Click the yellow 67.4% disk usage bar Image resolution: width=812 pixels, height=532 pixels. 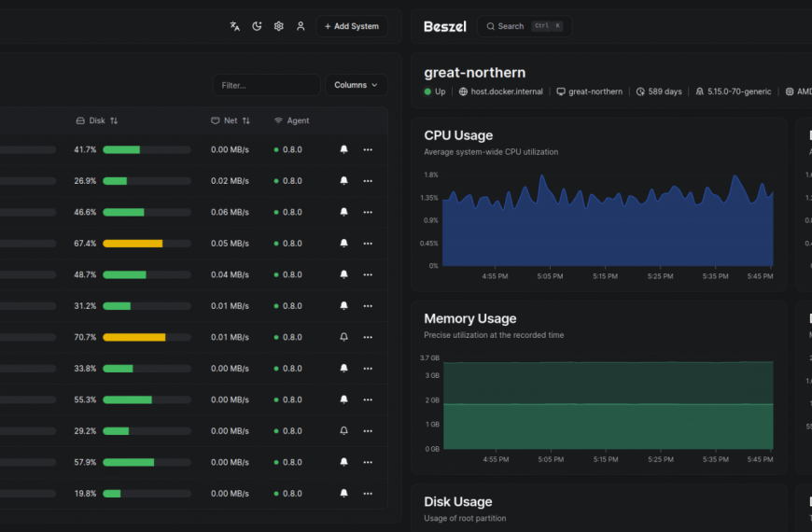pos(147,244)
